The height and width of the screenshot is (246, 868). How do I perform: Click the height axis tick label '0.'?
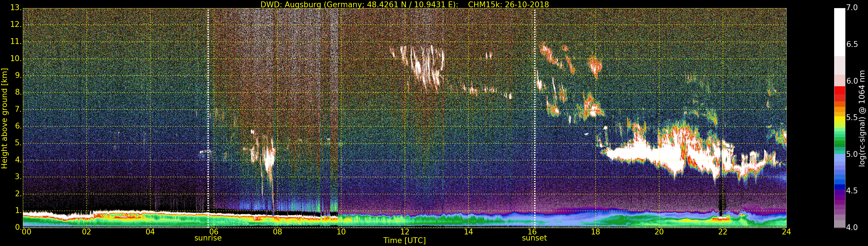tap(18, 227)
